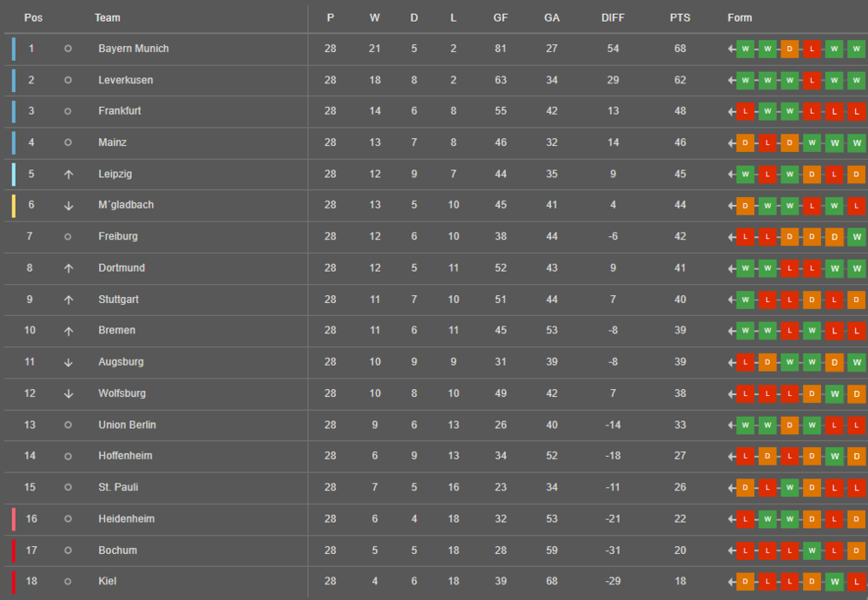Click the yellow qualification marker beside position 6
Image resolution: width=868 pixels, height=600 pixels.
coord(14,206)
